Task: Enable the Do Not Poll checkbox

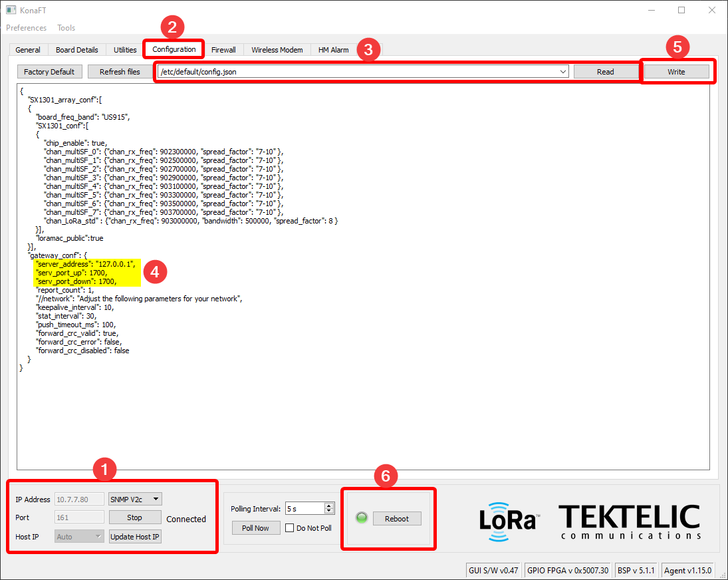Action: [291, 527]
